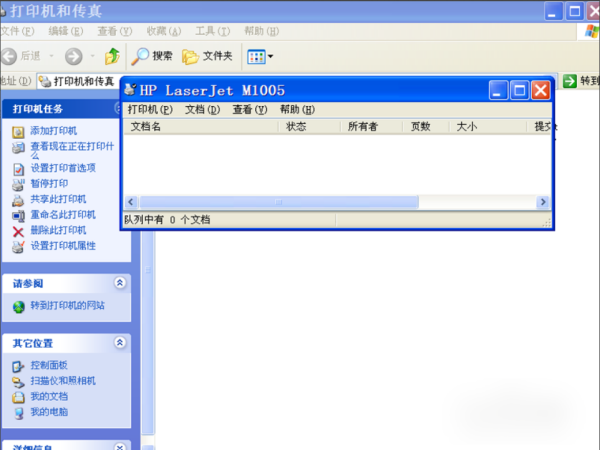The width and height of the screenshot is (600, 450).
Task: Sort by the 大小 column header
Action: coord(488,127)
